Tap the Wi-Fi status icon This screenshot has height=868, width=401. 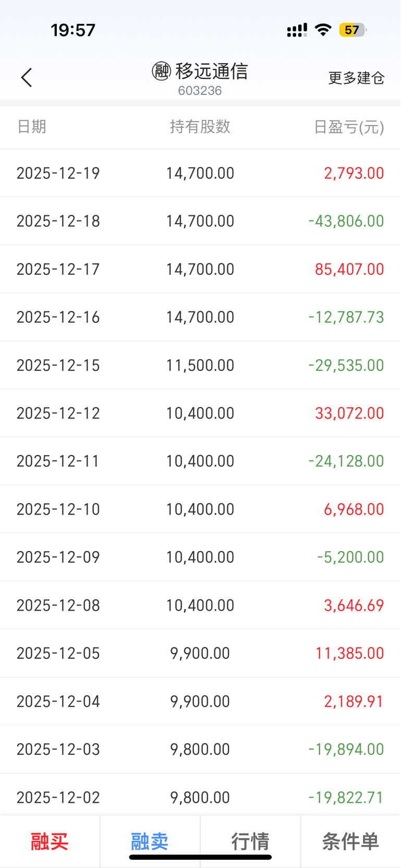point(323,30)
